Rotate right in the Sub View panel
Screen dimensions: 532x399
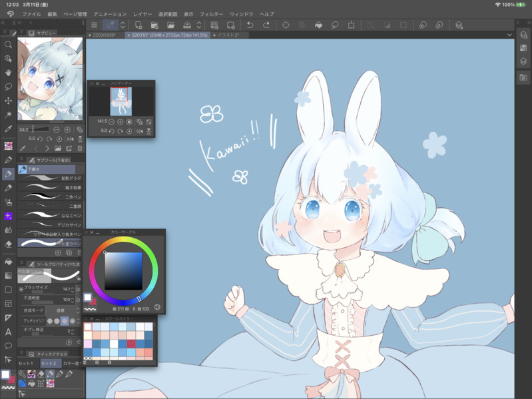tap(49, 139)
